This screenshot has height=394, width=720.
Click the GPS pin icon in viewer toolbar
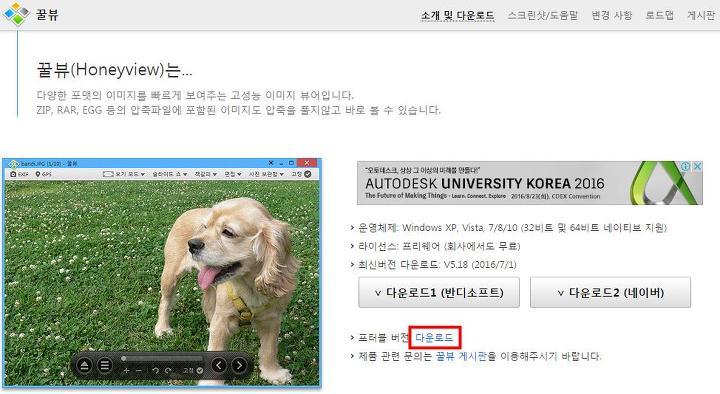(38, 174)
